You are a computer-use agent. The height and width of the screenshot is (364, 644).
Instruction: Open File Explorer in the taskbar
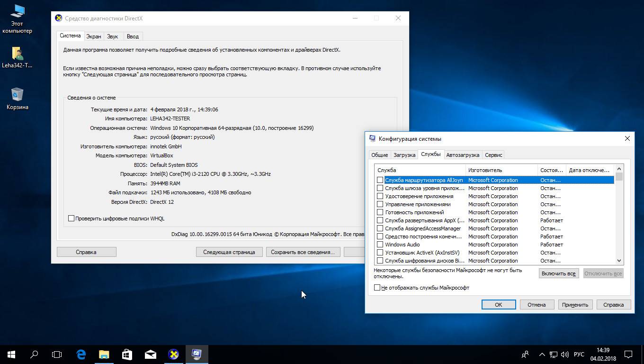(104, 354)
